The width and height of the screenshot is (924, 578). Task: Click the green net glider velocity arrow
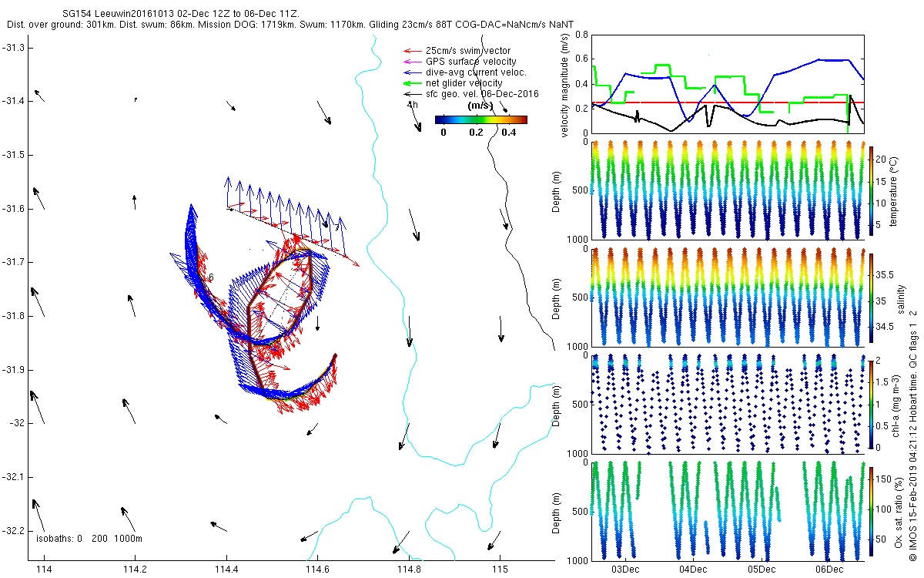coord(410,83)
